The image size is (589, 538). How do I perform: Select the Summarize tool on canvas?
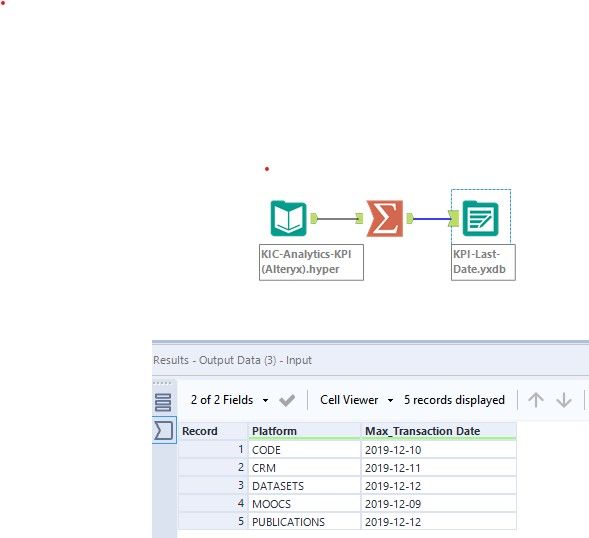[385, 219]
